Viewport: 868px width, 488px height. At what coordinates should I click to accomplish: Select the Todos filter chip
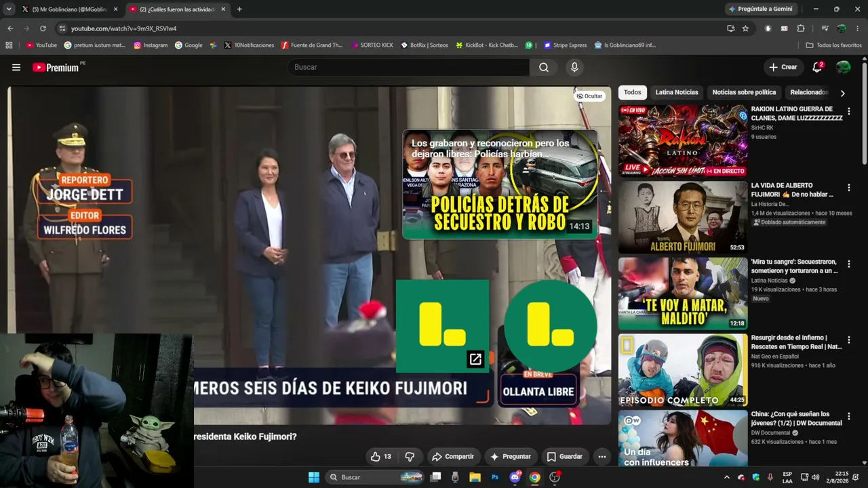coord(633,92)
